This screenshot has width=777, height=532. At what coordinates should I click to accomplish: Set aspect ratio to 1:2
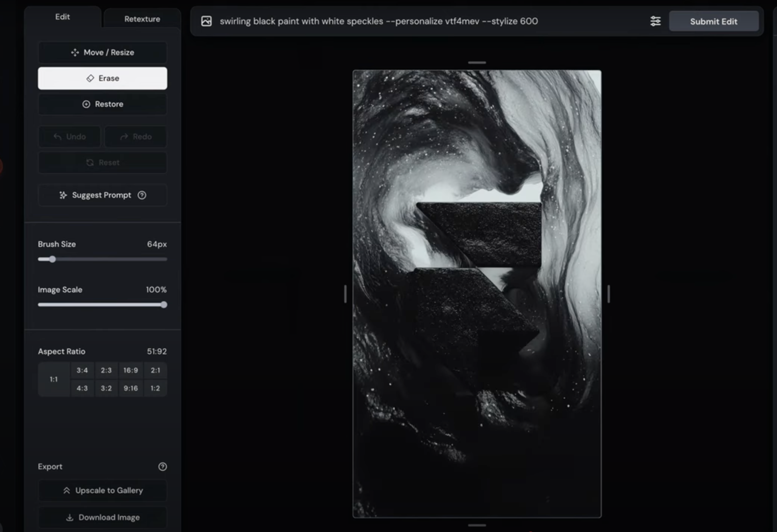[155, 388]
